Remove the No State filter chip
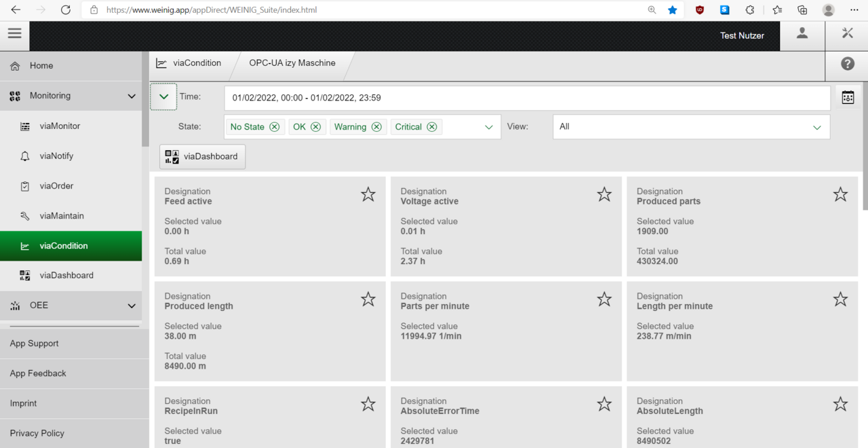This screenshot has width=868, height=448. click(x=274, y=127)
